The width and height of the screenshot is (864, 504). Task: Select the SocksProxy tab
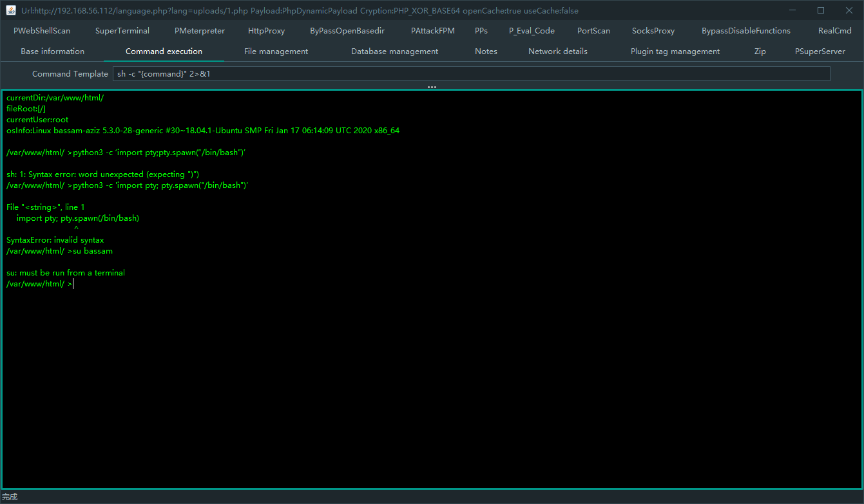653,30
